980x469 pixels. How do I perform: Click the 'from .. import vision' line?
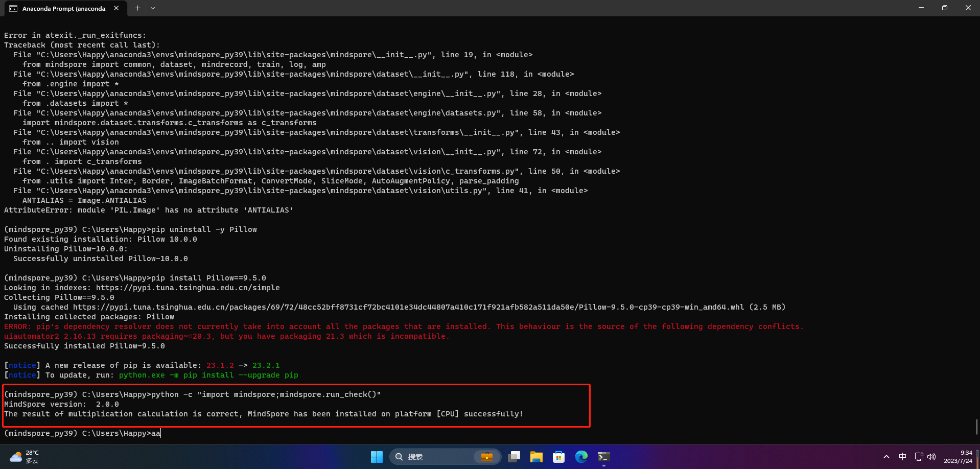point(71,142)
